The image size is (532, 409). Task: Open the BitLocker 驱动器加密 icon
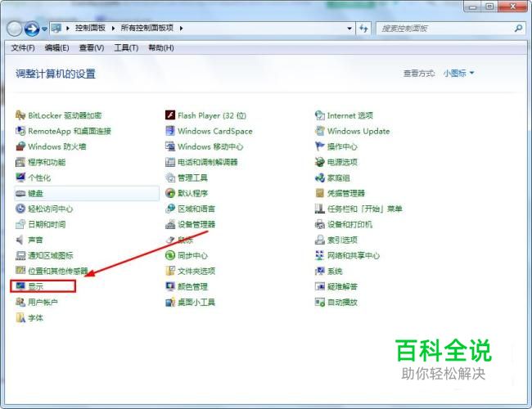click(20, 115)
